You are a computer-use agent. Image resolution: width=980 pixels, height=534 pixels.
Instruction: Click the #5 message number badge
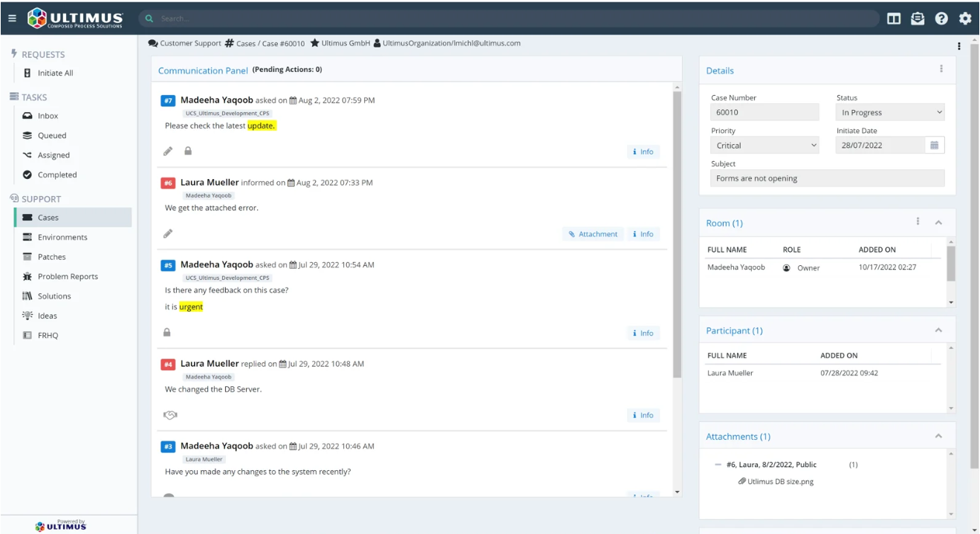coord(168,264)
